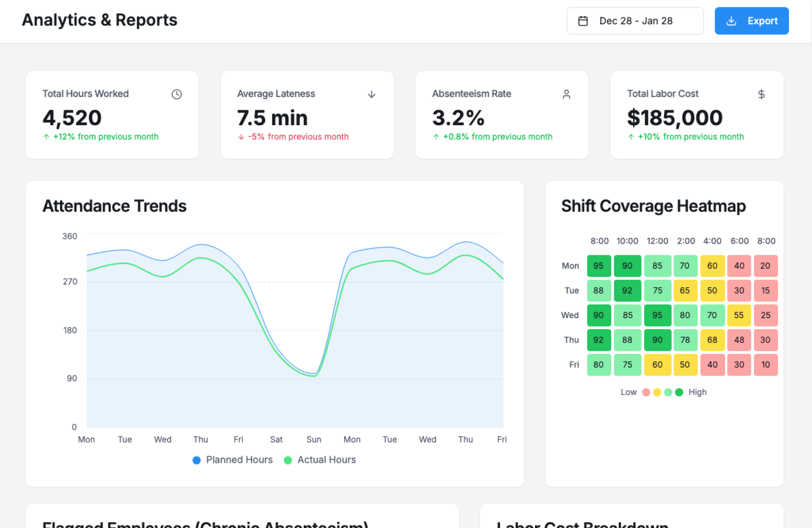
Task: Click the Attendance Trends heading
Action: tap(114, 206)
